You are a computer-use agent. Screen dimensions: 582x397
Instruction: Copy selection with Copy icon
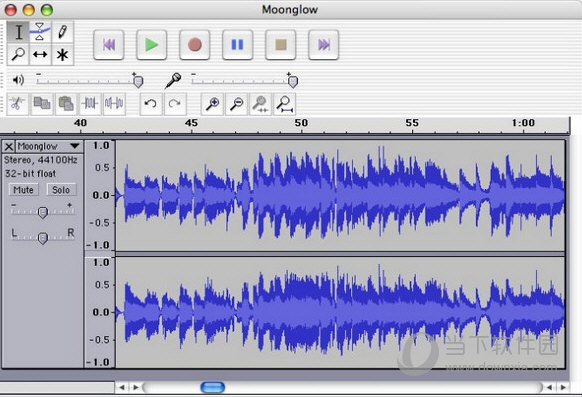click(x=42, y=104)
